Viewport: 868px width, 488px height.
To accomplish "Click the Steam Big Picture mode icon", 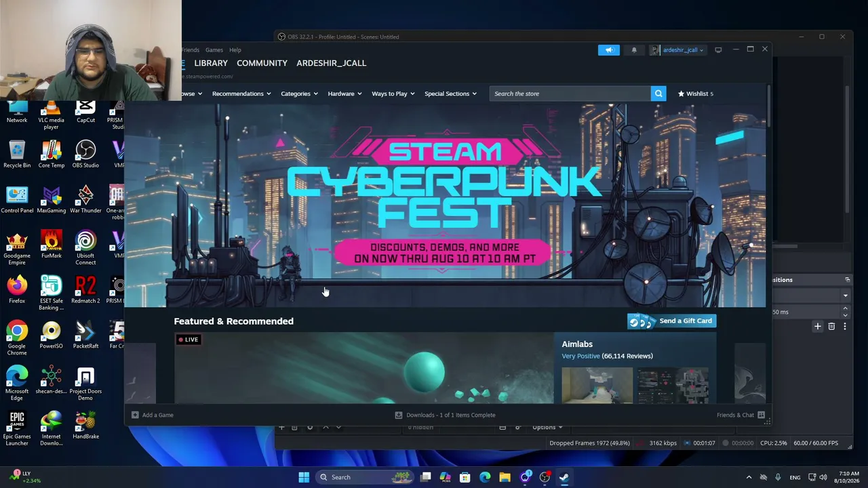I will (x=718, y=49).
